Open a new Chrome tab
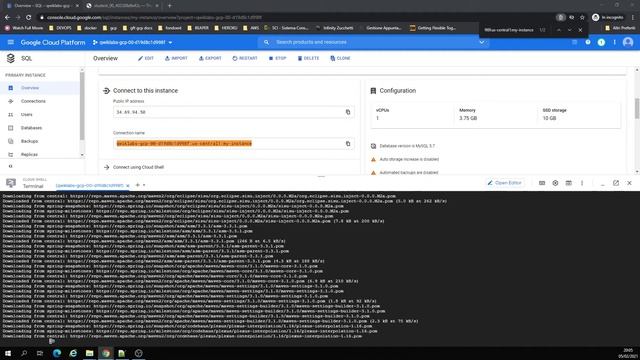This screenshot has height=360, width=640. (x=169, y=6)
